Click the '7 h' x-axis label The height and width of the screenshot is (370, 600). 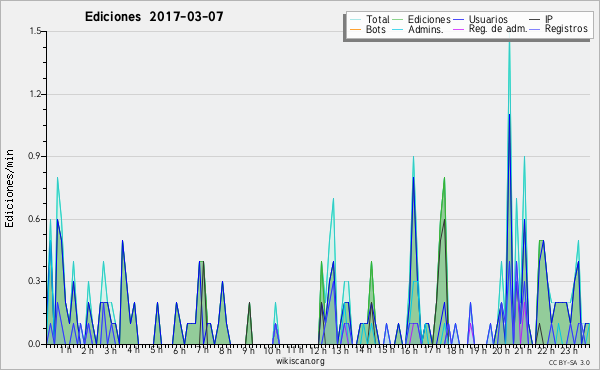[202, 350]
